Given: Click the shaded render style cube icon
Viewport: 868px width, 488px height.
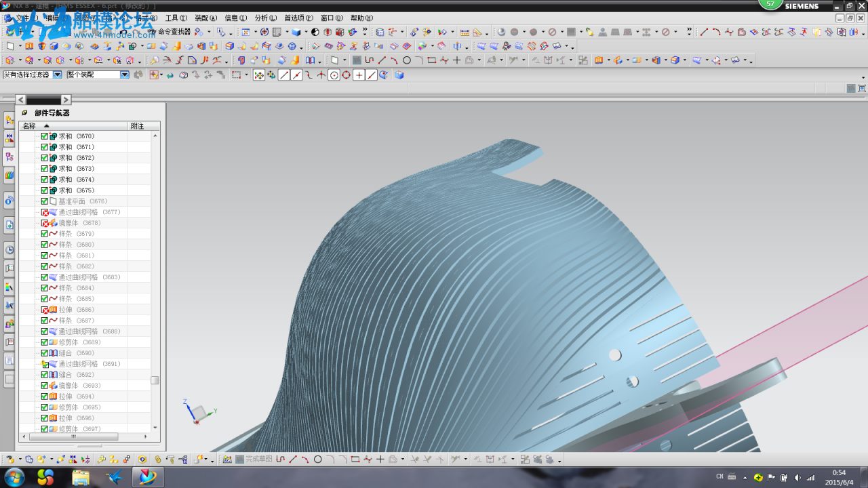Looking at the screenshot, I should 296,32.
